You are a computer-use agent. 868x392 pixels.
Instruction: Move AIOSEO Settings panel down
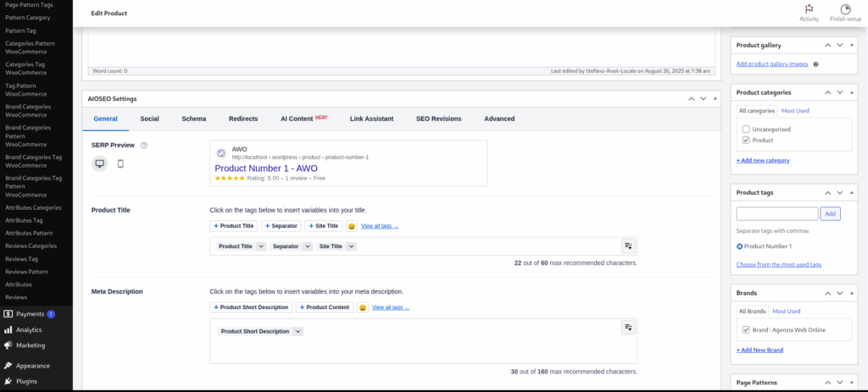click(703, 98)
